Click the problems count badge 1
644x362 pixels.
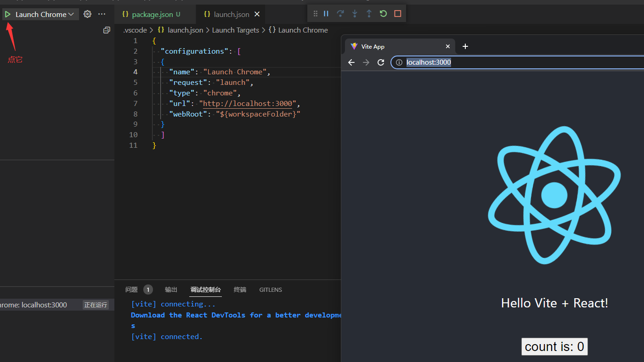(148, 290)
